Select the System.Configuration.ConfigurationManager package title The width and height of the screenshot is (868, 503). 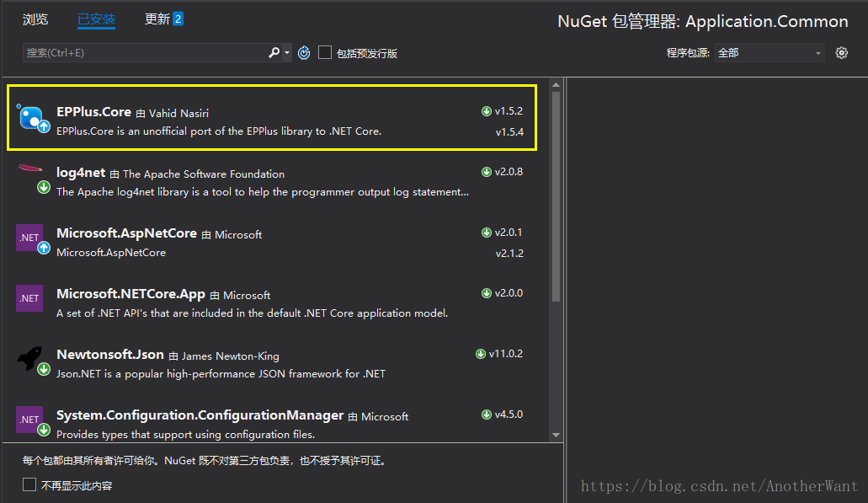click(x=200, y=415)
